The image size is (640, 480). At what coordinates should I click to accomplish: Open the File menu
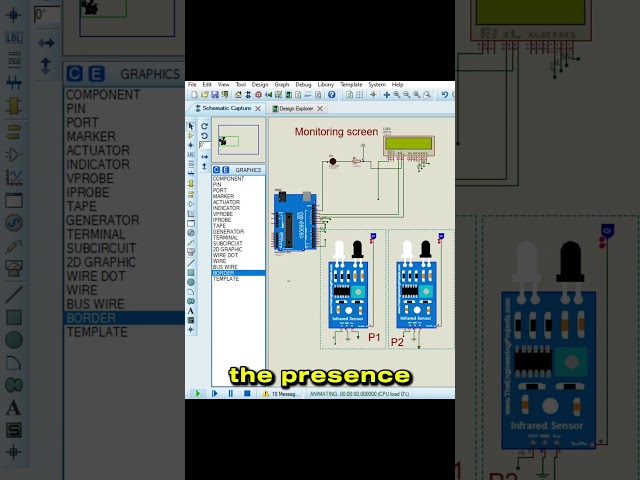[x=192, y=84]
